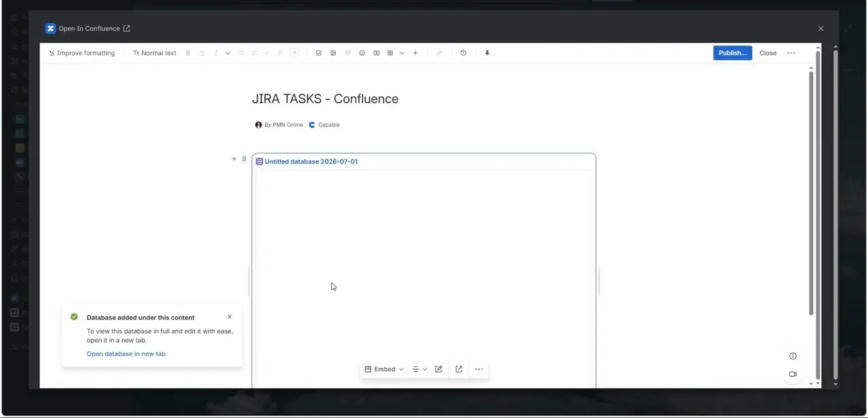This screenshot has height=418, width=868.
Task: Open page version history
Action: (463, 53)
